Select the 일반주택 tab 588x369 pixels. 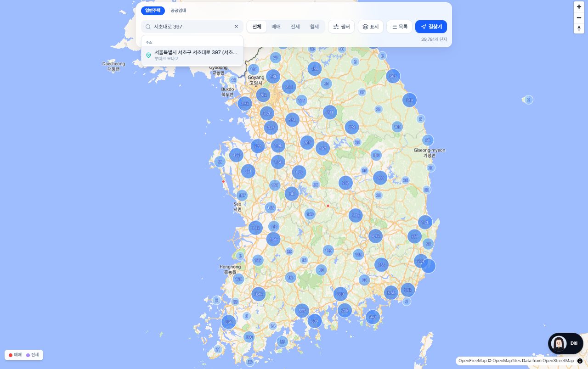(153, 10)
